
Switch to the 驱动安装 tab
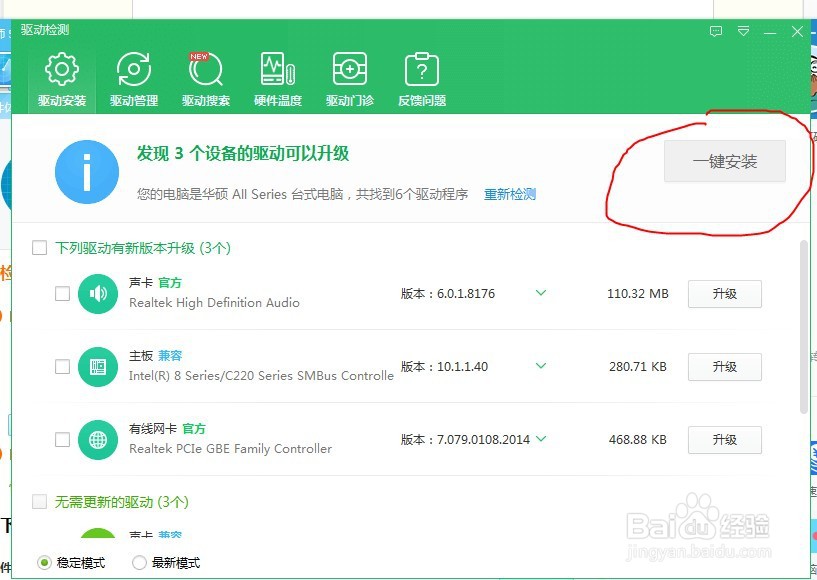(61, 75)
